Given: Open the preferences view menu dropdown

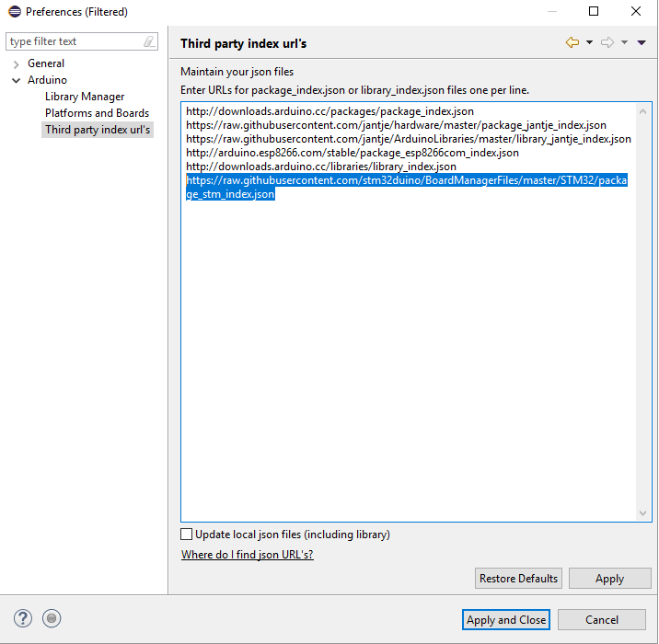Looking at the screenshot, I should point(642,43).
